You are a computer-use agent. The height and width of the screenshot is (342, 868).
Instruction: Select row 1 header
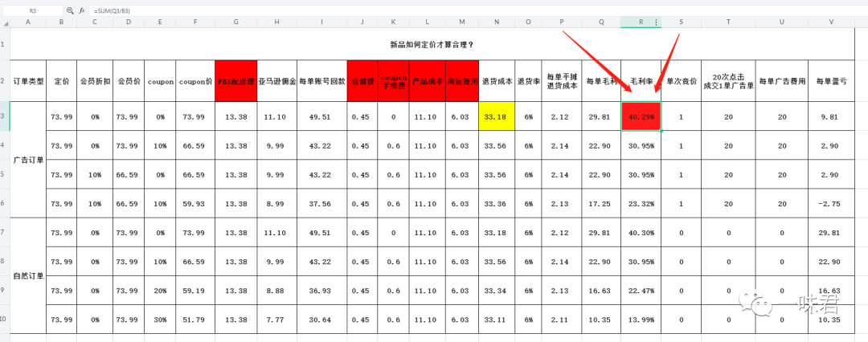point(5,43)
